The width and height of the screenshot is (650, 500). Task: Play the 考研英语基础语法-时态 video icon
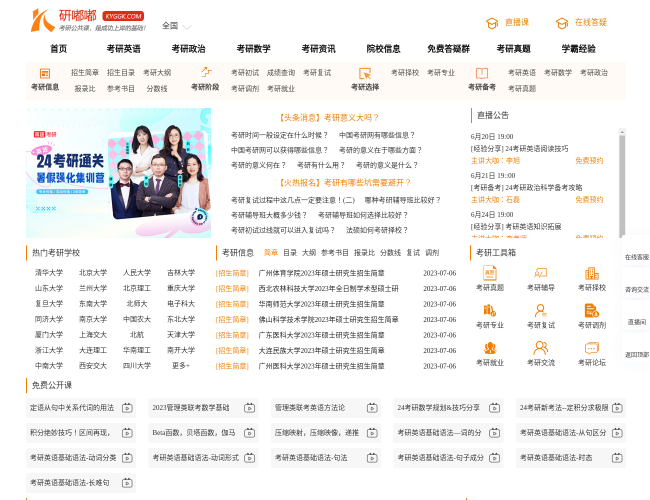pyautogui.click(x=617, y=458)
